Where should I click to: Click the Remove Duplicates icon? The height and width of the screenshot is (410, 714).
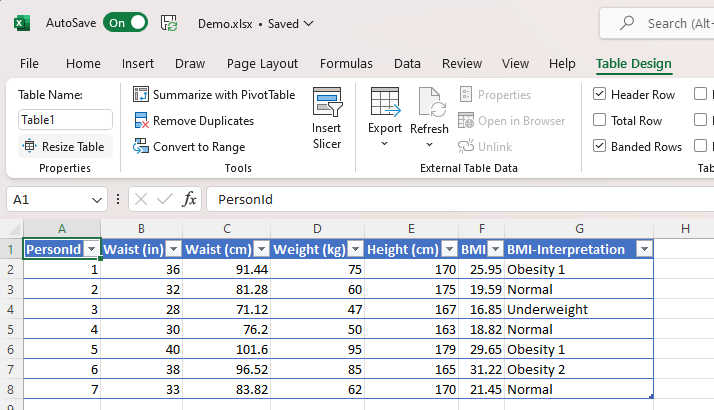click(x=141, y=120)
